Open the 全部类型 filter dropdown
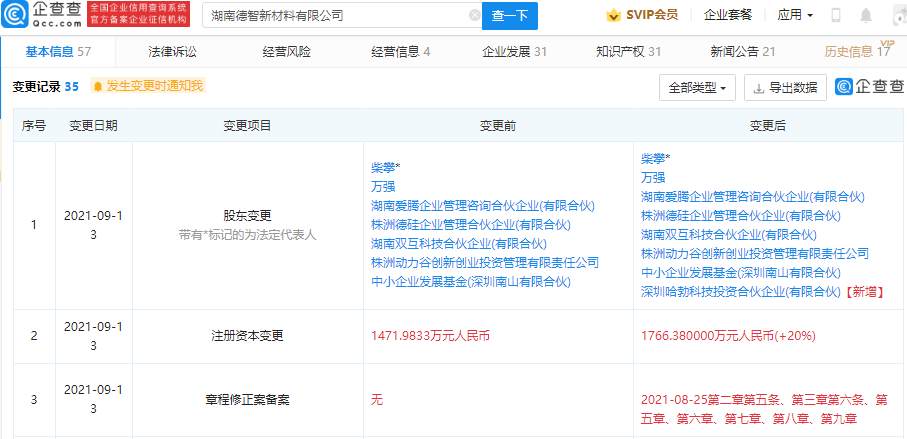 coord(697,88)
